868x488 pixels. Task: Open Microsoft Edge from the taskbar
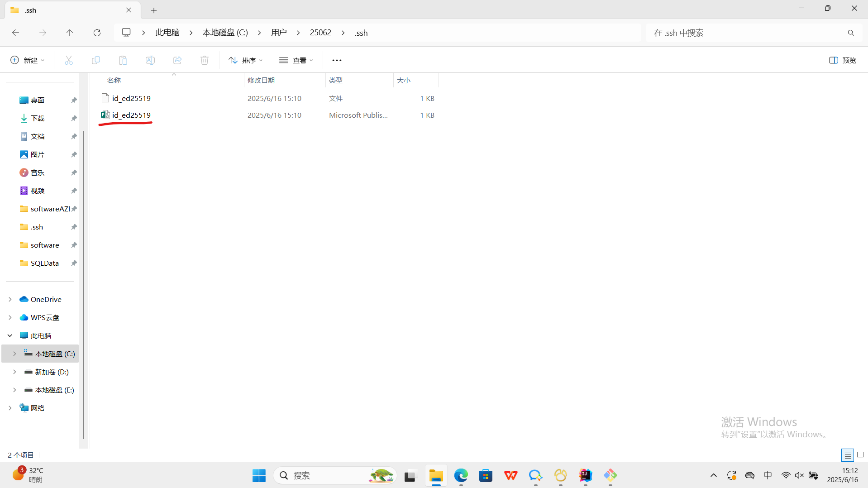(461, 475)
